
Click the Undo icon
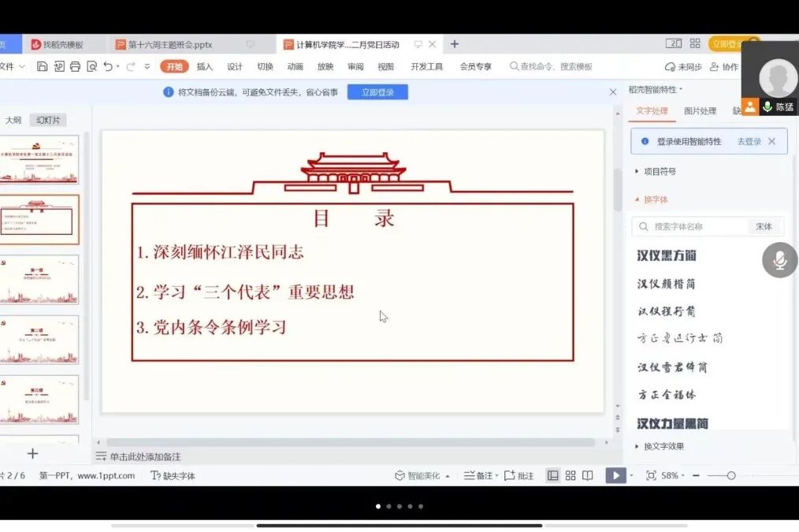tap(106, 66)
